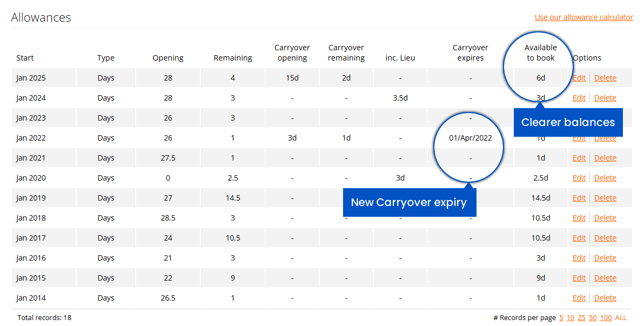Display 100 records per page
Screen dimensions: 644x326
coord(606,317)
